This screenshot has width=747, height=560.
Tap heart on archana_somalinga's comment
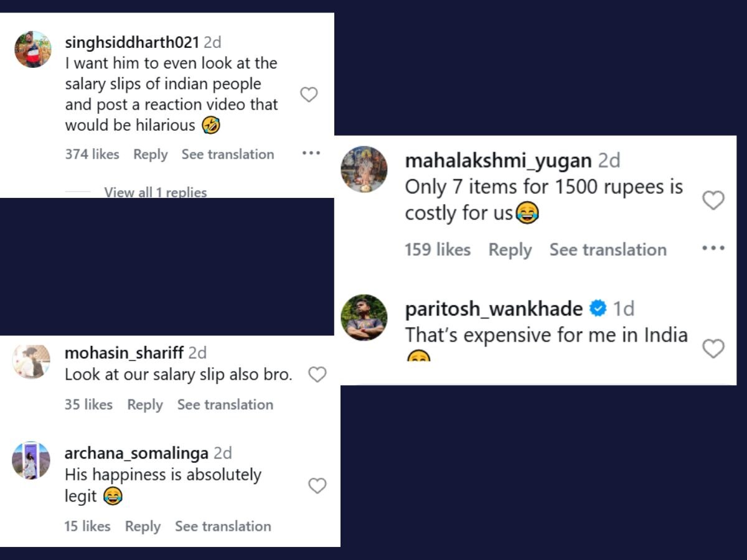(317, 486)
